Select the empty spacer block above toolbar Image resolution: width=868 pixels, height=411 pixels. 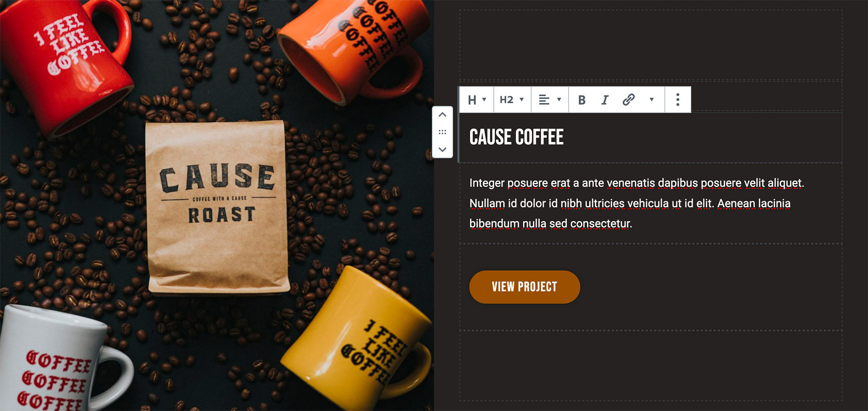click(x=651, y=45)
